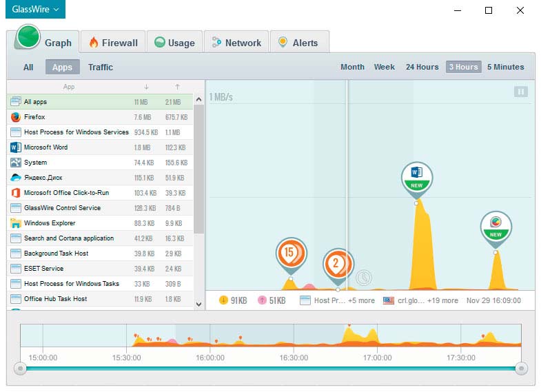The height and width of the screenshot is (392, 541).
Task: Click All apps download total 11 MB
Action: click(x=141, y=102)
